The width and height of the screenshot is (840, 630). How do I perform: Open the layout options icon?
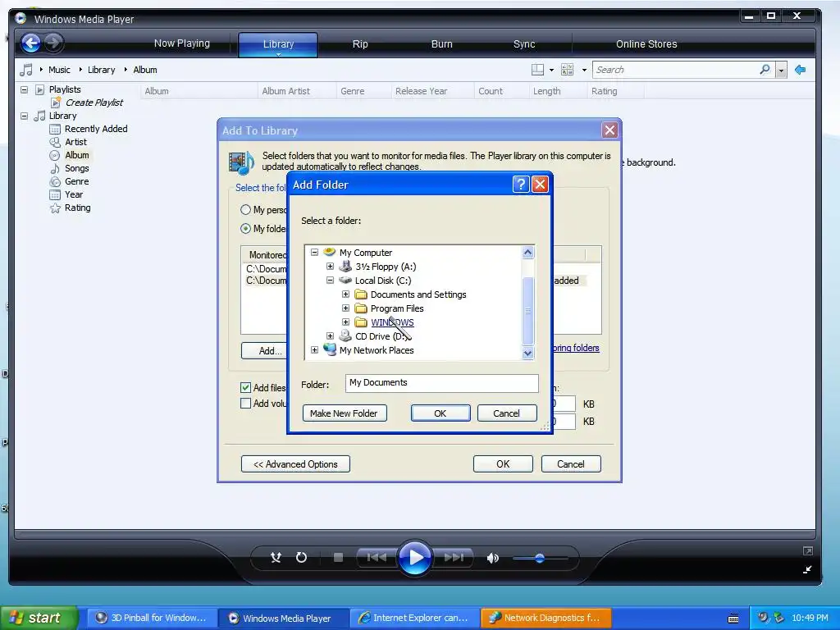point(537,70)
